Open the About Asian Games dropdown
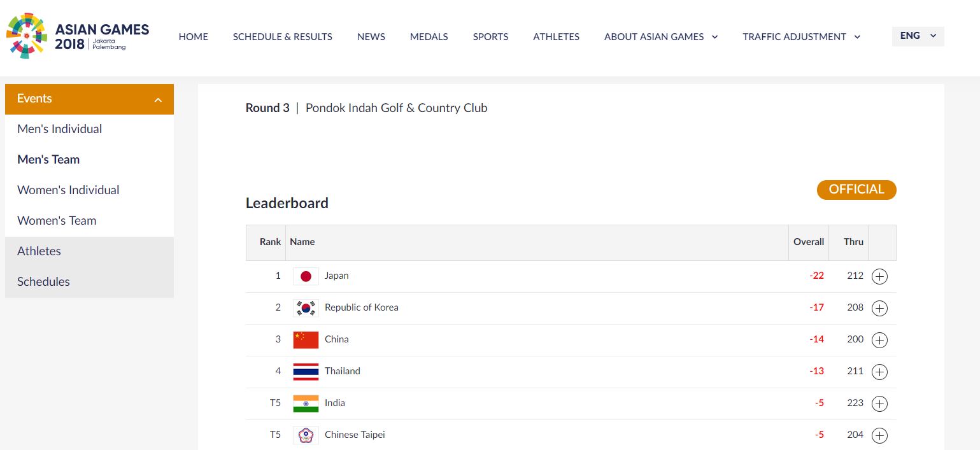980x450 pixels. [660, 37]
